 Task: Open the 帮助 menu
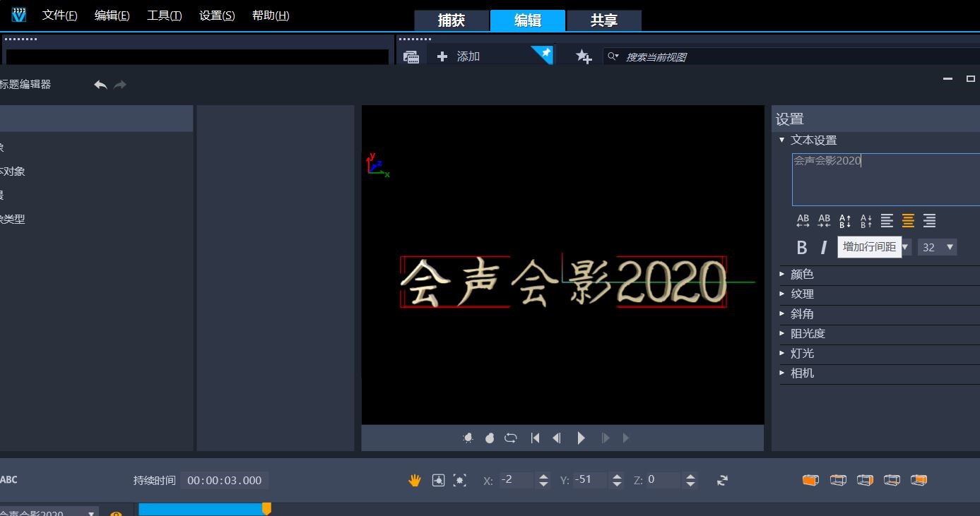point(271,16)
